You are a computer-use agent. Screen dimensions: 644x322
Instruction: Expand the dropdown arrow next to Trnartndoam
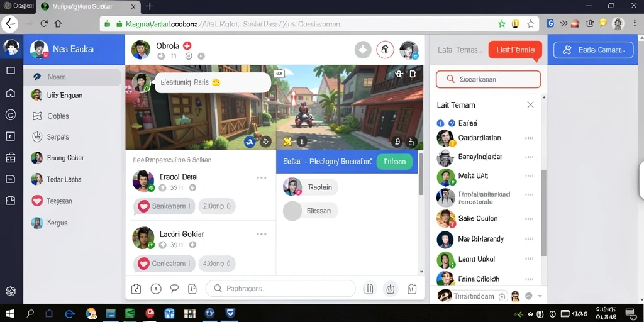pos(540,296)
